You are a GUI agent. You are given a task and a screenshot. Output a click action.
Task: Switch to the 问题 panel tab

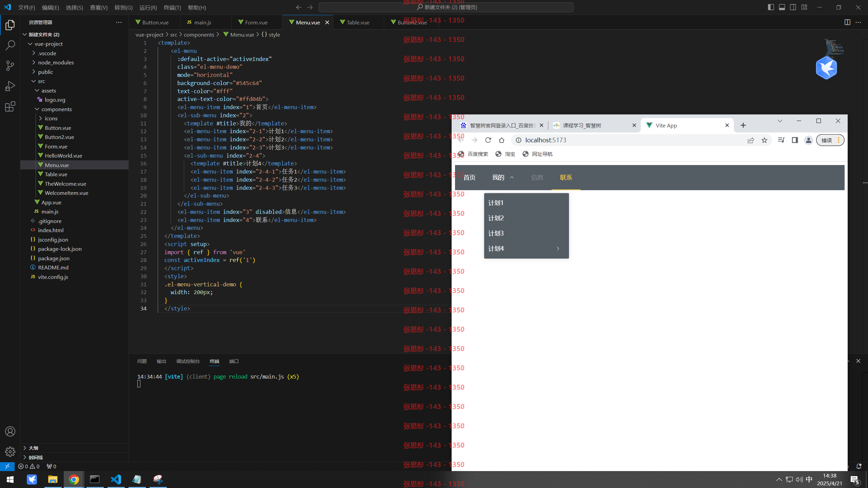(x=142, y=361)
